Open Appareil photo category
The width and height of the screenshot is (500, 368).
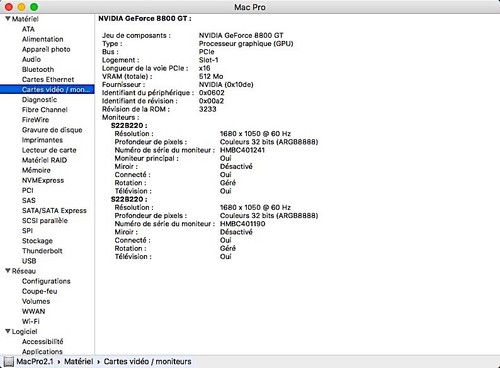(46, 49)
